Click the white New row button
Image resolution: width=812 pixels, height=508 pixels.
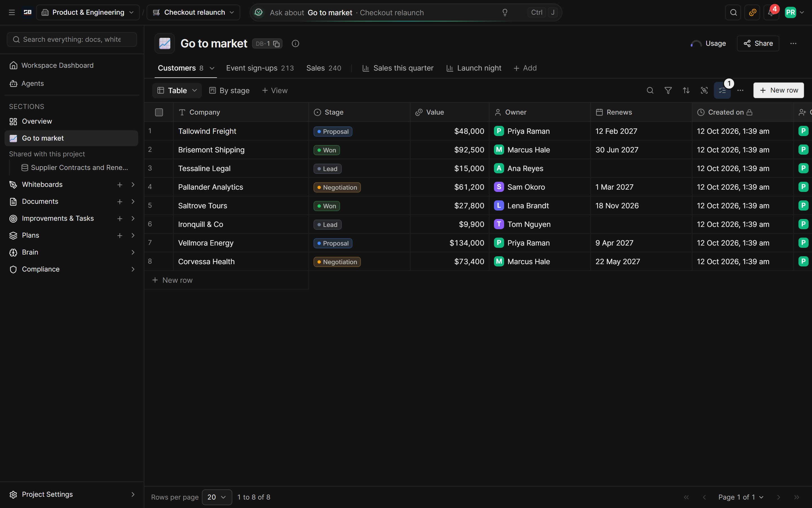coord(778,90)
